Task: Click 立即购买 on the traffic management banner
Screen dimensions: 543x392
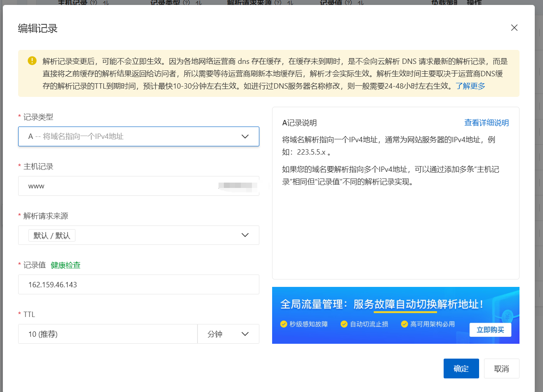Action: (x=490, y=330)
